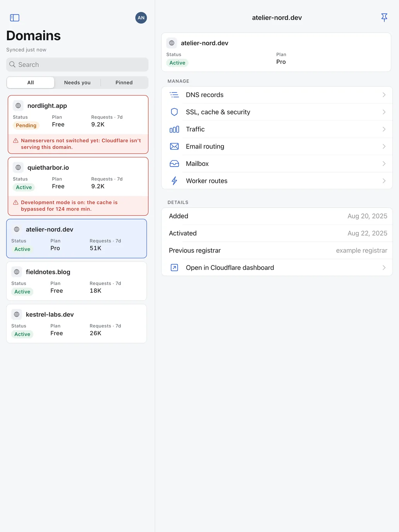
Task: Select the atelier-nord.dev domain card
Action: click(77, 239)
